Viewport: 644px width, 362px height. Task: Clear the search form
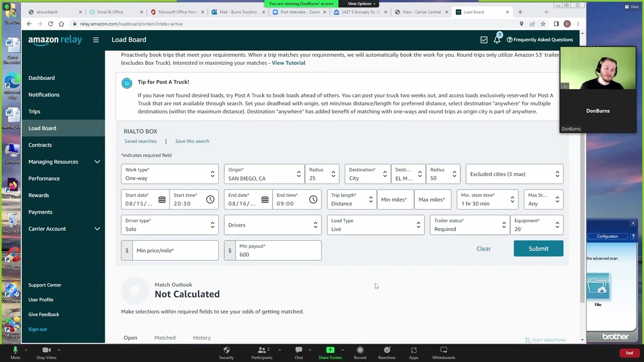[484, 248]
